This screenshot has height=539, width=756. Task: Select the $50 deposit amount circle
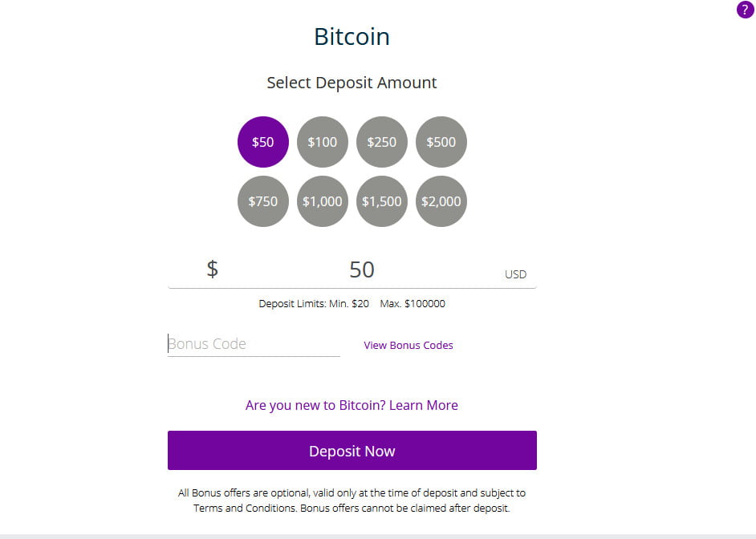tap(262, 142)
